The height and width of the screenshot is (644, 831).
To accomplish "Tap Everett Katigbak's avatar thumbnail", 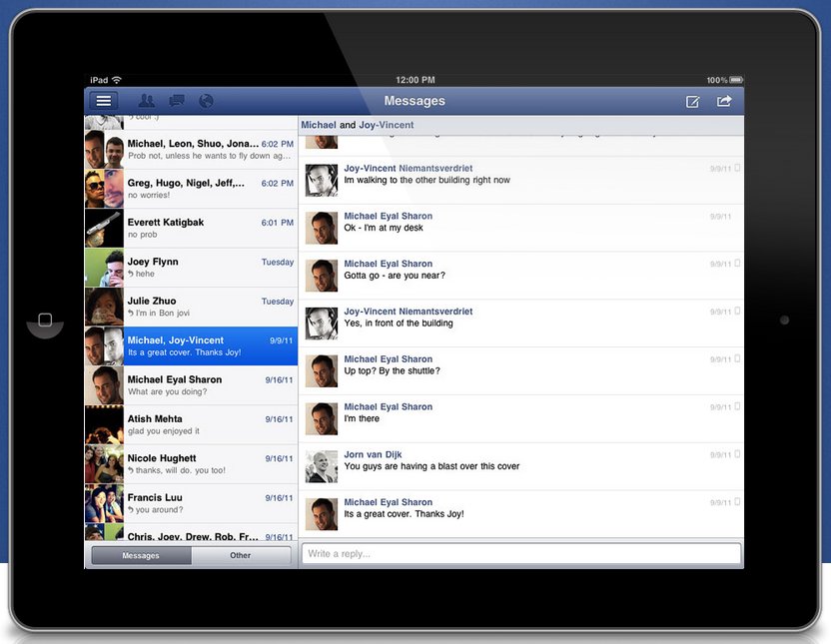I will 105,229.
